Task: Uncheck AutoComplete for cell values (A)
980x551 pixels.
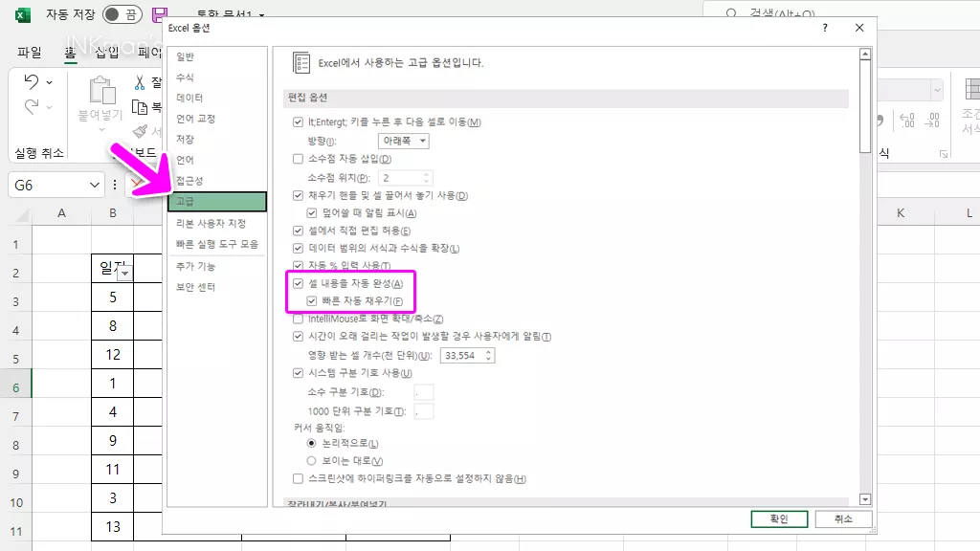Action: [x=299, y=283]
